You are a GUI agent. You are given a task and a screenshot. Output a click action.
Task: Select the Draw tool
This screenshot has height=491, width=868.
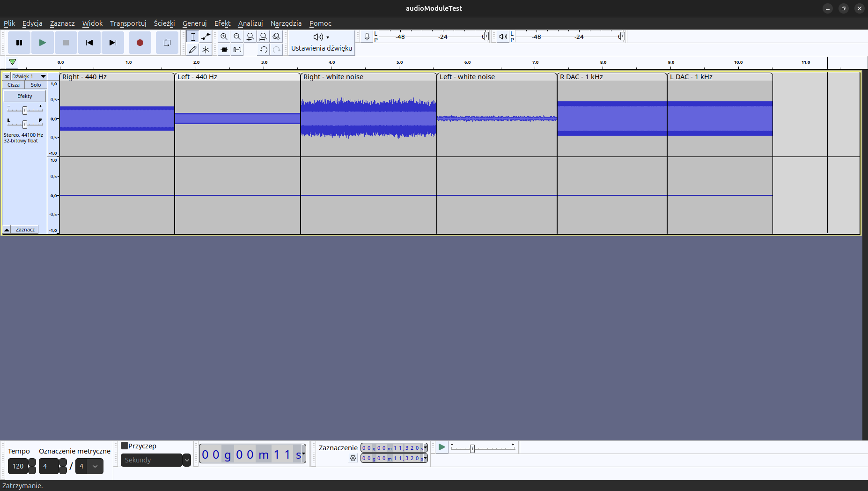[x=192, y=49]
